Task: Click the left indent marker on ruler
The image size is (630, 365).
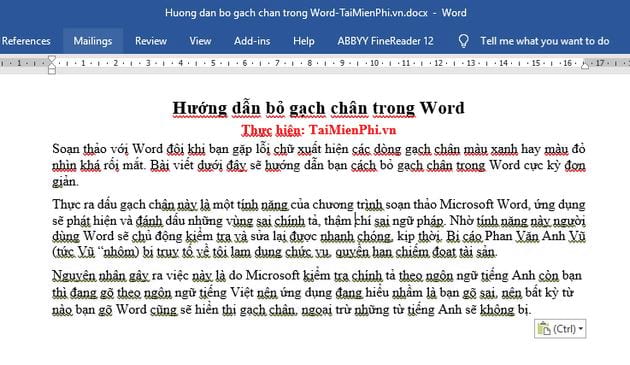Action: point(52,70)
